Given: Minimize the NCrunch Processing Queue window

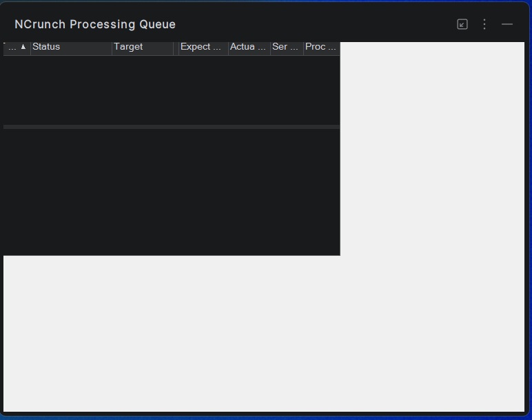Looking at the screenshot, I should (507, 24).
